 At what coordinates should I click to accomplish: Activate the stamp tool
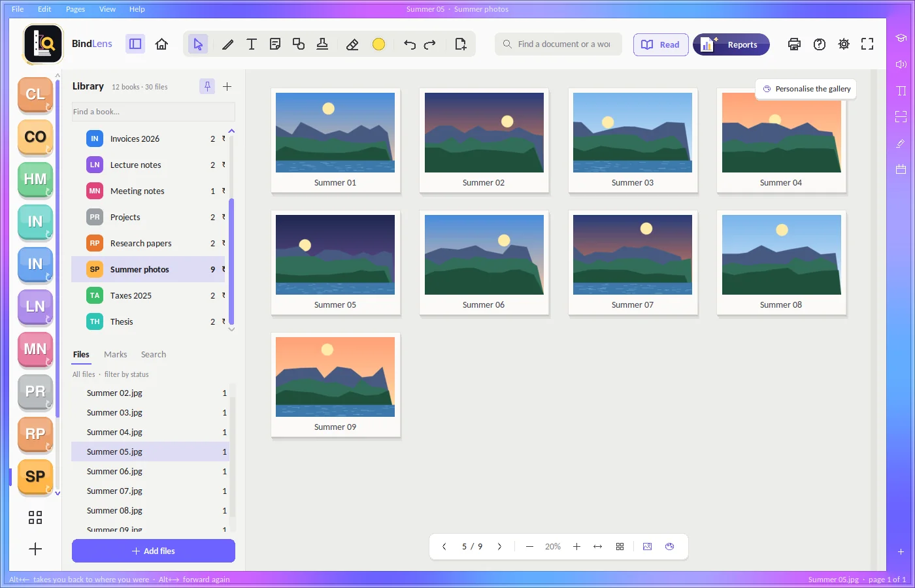[322, 44]
